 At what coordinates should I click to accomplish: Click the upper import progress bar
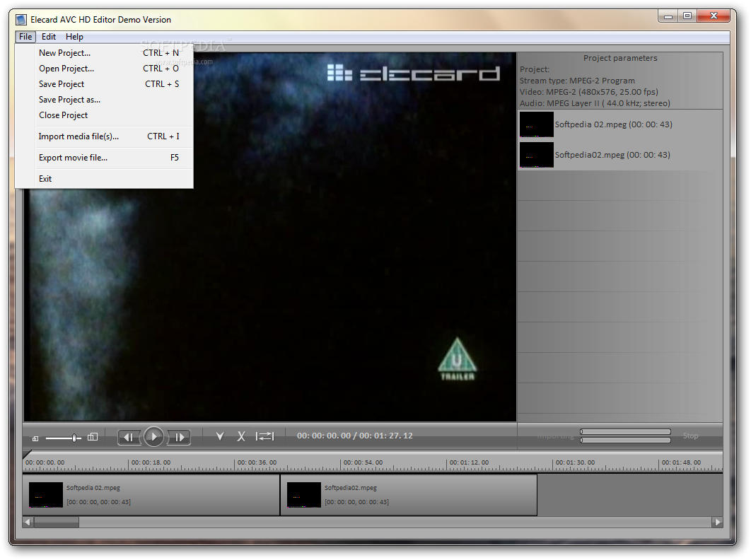625,431
